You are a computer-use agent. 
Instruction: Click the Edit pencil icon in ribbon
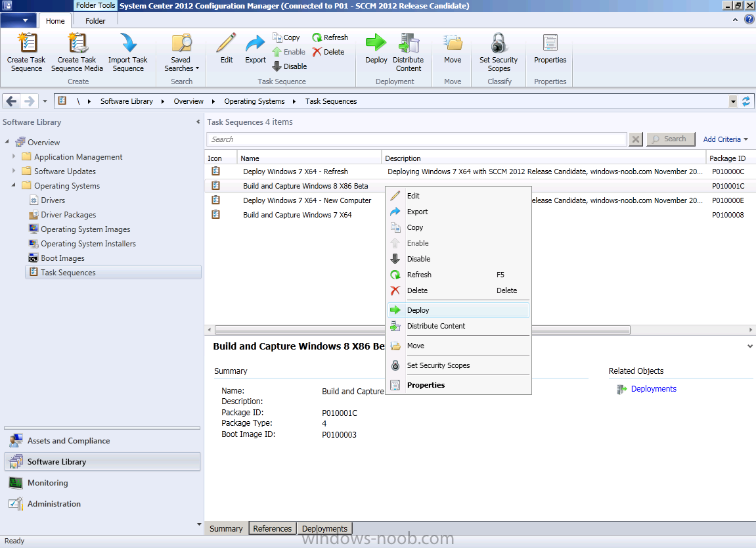(226, 43)
